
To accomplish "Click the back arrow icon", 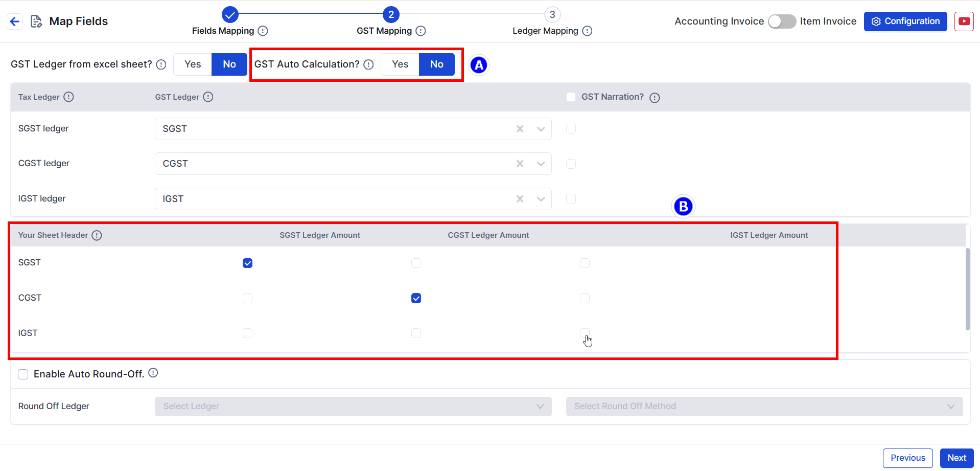I will 15,21.
